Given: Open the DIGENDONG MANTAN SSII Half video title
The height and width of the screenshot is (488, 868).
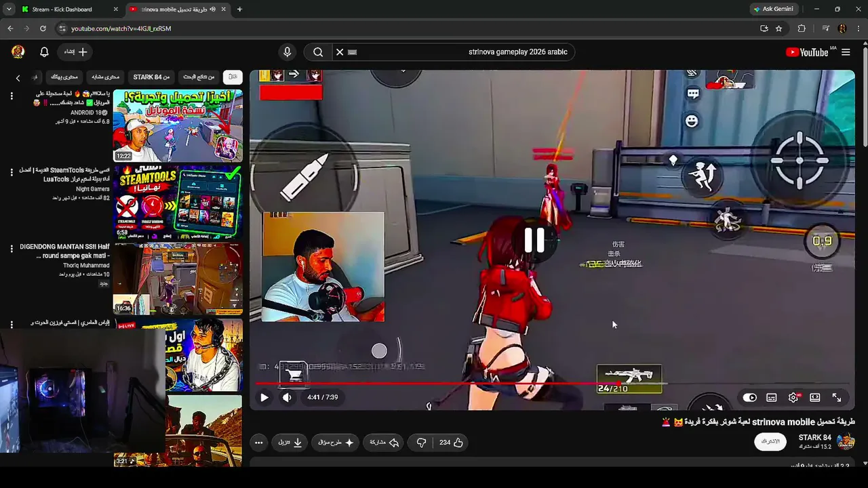Looking at the screenshot, I should (x=64, y=251).
